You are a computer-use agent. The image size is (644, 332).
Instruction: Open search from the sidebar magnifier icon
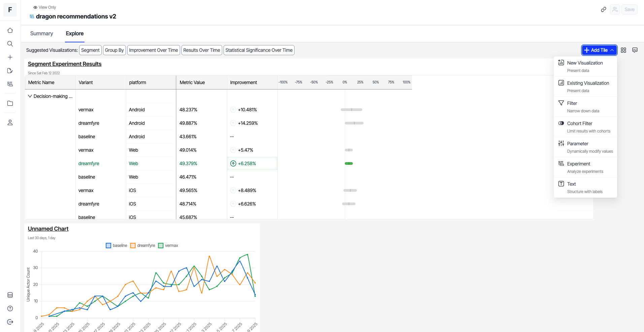(10, 44)
